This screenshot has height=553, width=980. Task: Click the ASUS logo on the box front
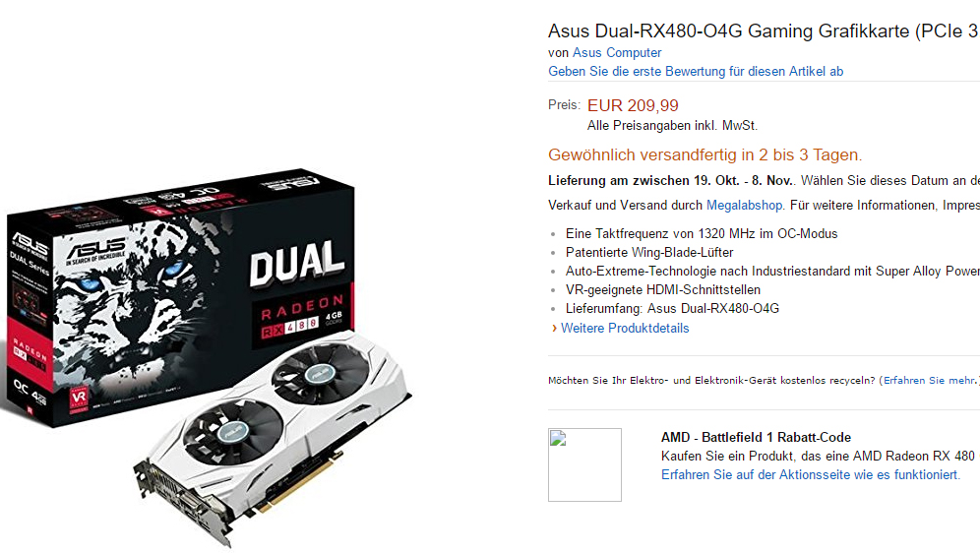coord(96,251)
